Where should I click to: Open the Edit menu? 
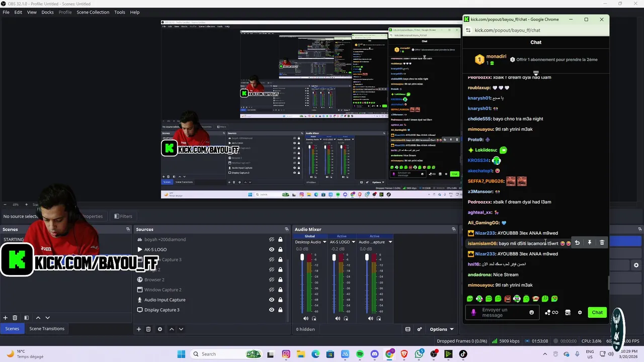pyautogui.click(x=18, y=12)
